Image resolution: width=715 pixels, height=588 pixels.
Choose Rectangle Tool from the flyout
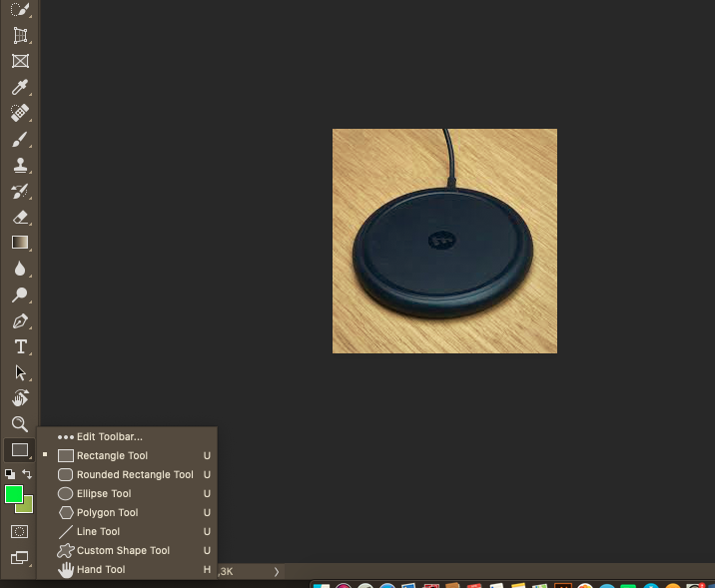pyautogui.click(x=127, y=456)
